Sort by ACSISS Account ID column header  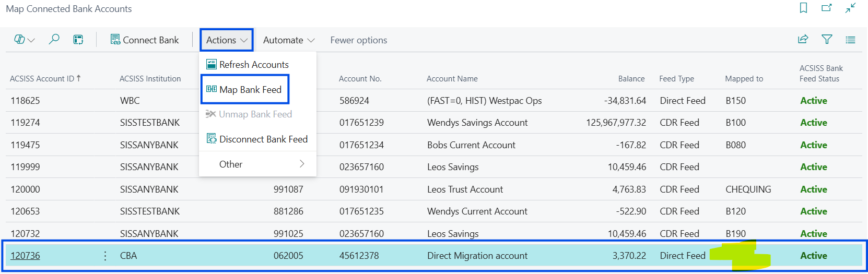pyautogui.click(x=42, y=79)
